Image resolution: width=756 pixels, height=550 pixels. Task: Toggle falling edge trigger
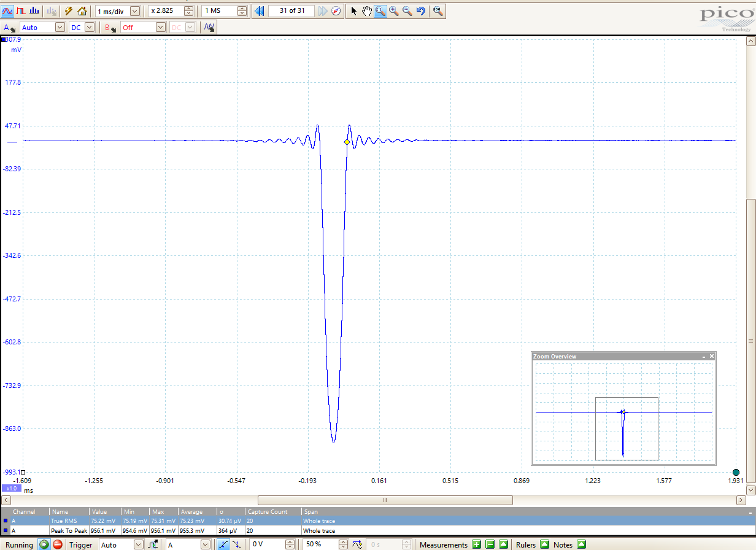(237, 544)
